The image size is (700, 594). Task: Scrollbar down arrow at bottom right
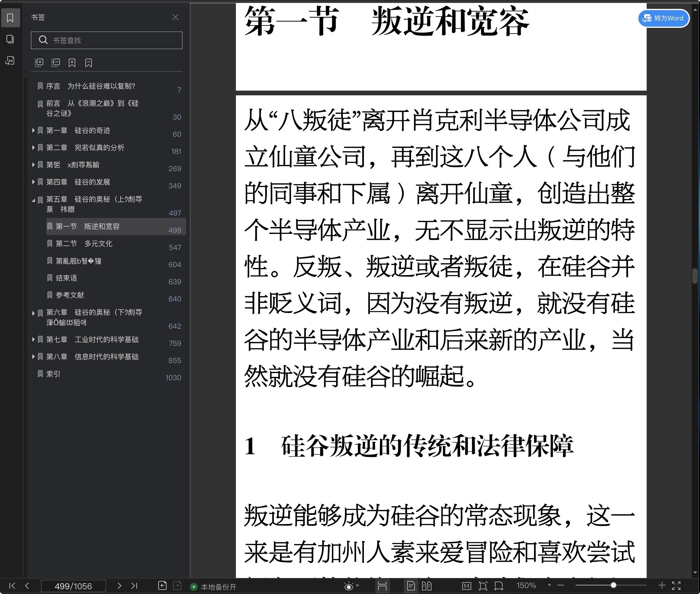point(695,572)
